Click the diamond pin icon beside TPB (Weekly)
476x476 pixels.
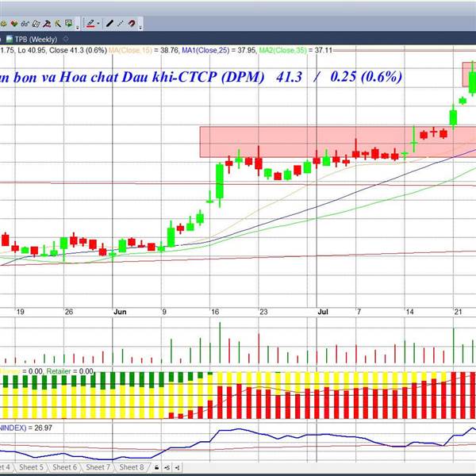point(66,39)
